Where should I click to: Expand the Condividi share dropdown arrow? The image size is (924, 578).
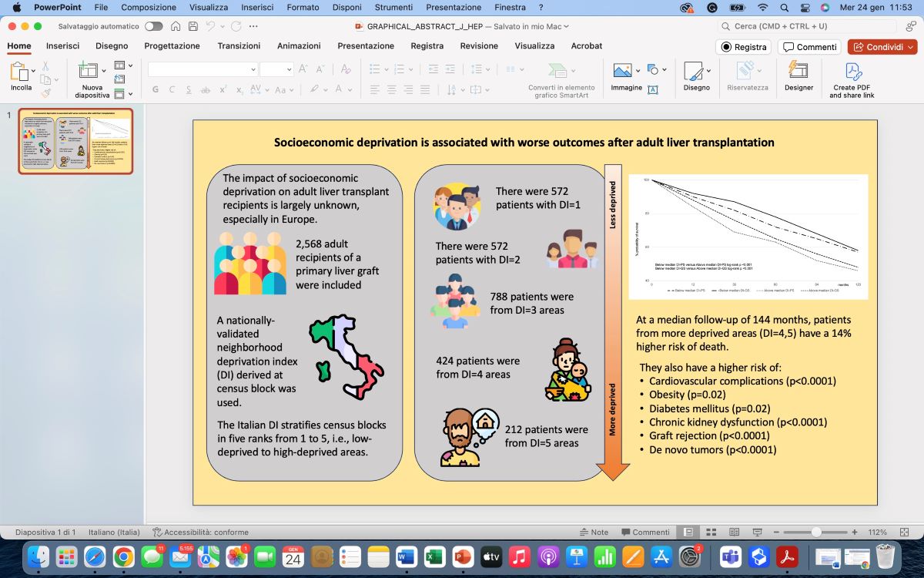(910, 47)
